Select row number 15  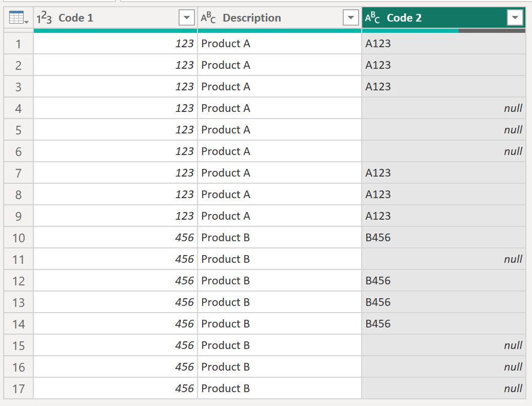click(18, 345)
